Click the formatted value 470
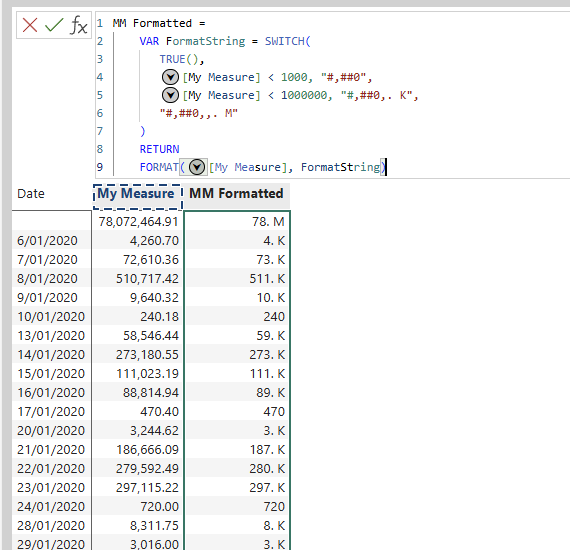 274,411
